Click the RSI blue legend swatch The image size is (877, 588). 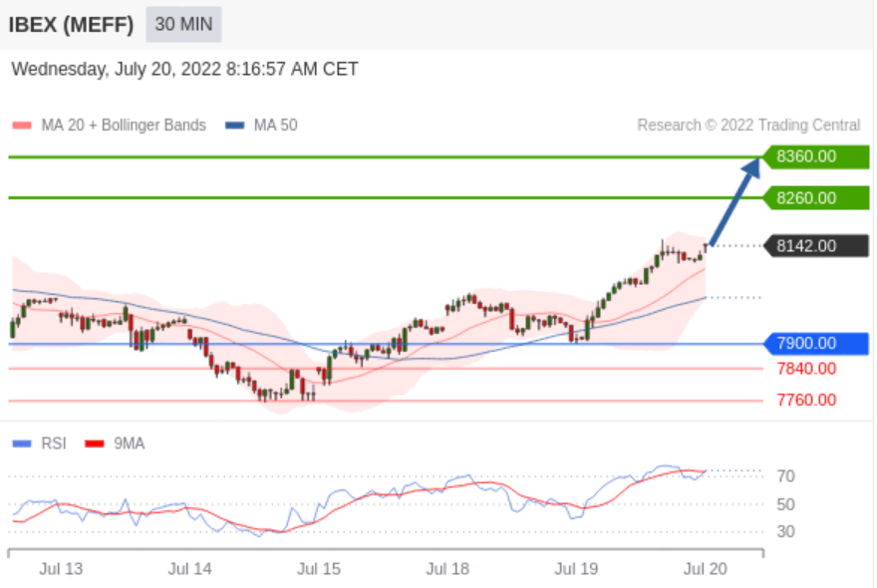pos(22,443)
